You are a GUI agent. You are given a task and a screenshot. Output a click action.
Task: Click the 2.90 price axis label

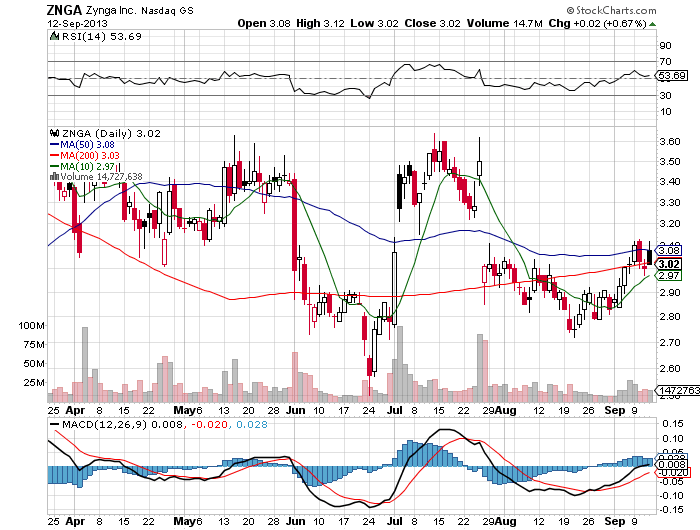point(670,292)
